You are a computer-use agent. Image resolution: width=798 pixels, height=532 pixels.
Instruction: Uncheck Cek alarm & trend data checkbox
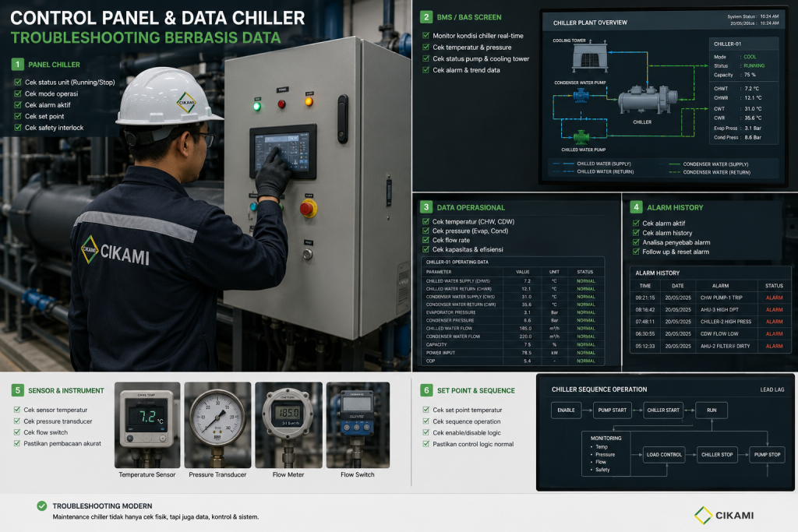[x=426, y=70]
